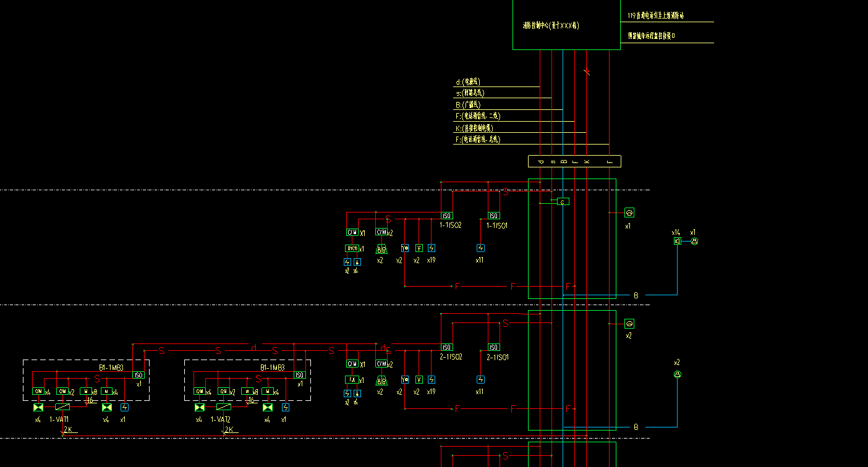Pick the 2K cable label below 1-VAT1
This screenshot has height=467, width=868.
[67, 429]
